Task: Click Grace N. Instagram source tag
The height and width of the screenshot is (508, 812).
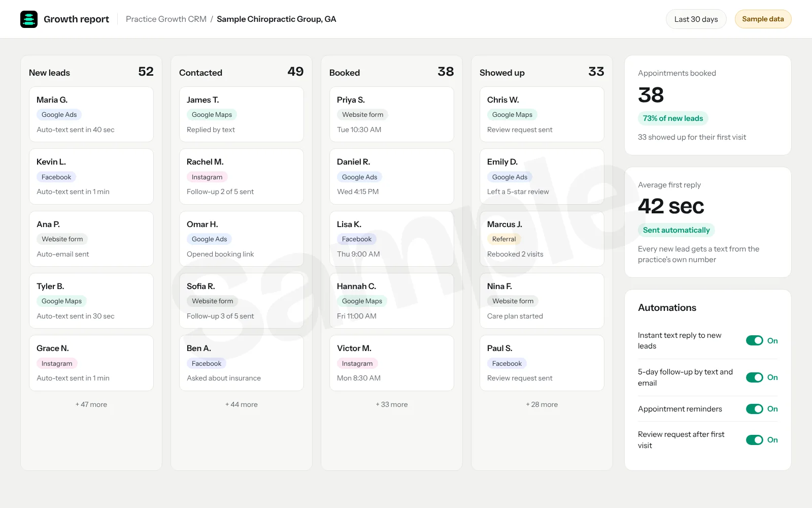Action: tap(57, 363)
